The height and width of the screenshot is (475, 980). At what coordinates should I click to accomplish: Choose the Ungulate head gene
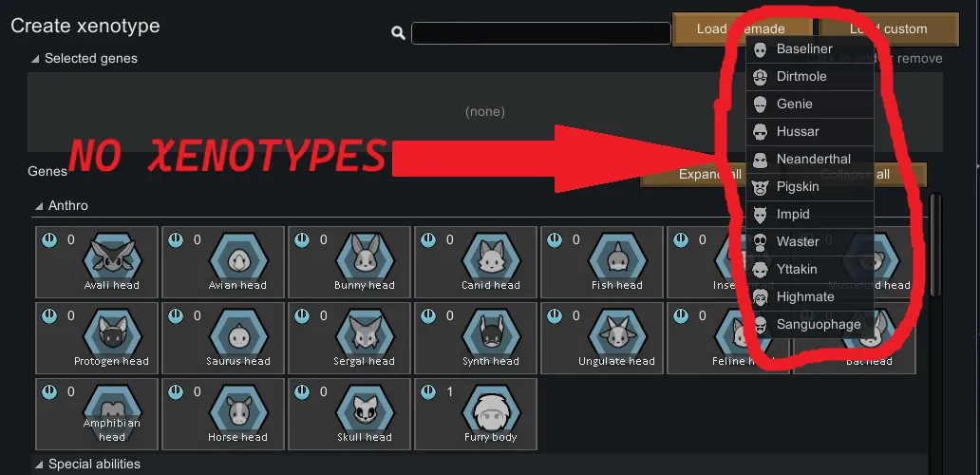[x=602, y=338]
